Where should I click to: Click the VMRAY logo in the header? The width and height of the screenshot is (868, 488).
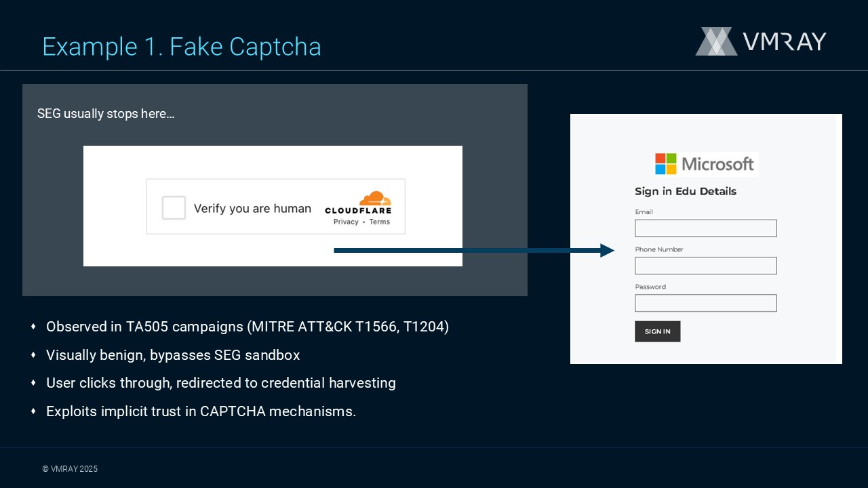pyautogui.click(x=761, y=41)
